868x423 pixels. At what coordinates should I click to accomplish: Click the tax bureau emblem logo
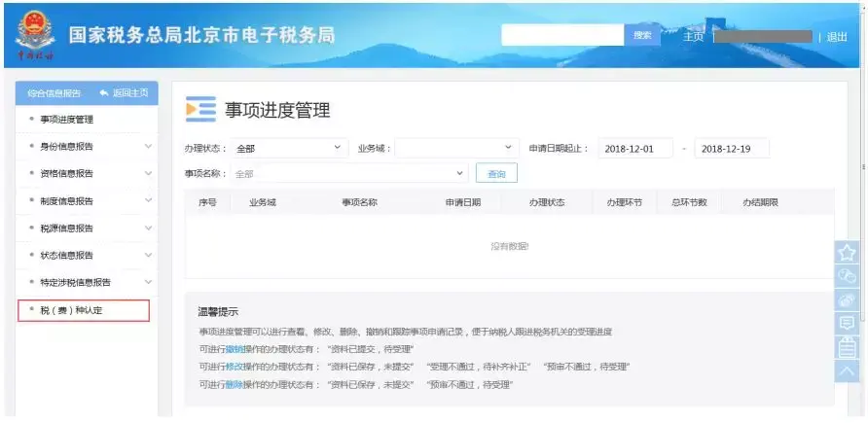(x=35, y=34)
